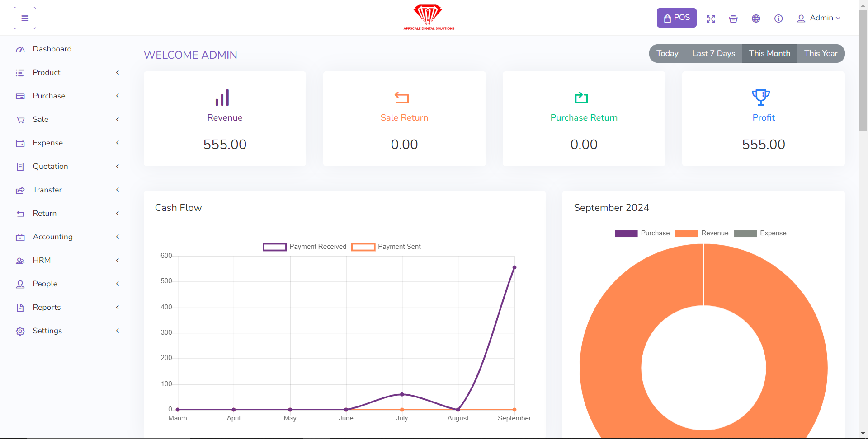Click the Quotation document icon
The width and height of the screenshot is (868, 439).
pos(20,167)
